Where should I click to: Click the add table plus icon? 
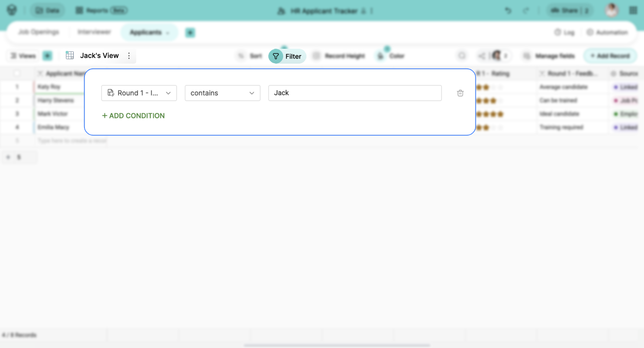click(x=190, y=33)
